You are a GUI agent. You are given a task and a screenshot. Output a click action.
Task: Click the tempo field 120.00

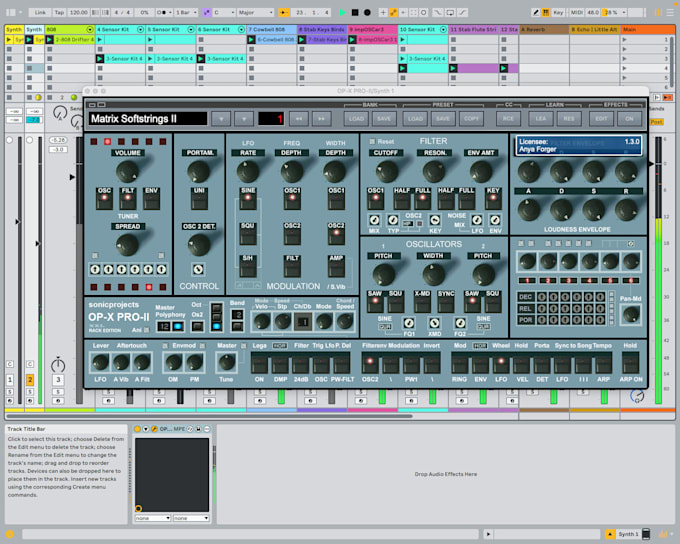click(x=78, y=13)
